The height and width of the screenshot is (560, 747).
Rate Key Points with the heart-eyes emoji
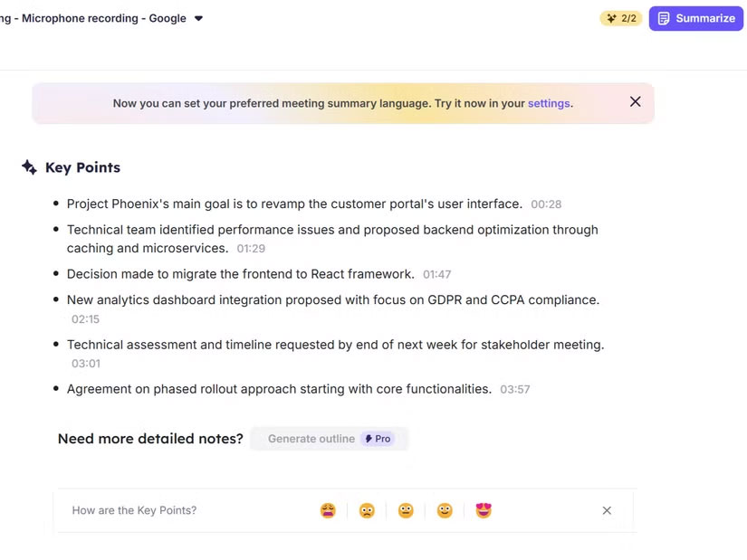[x=484, y=510]
